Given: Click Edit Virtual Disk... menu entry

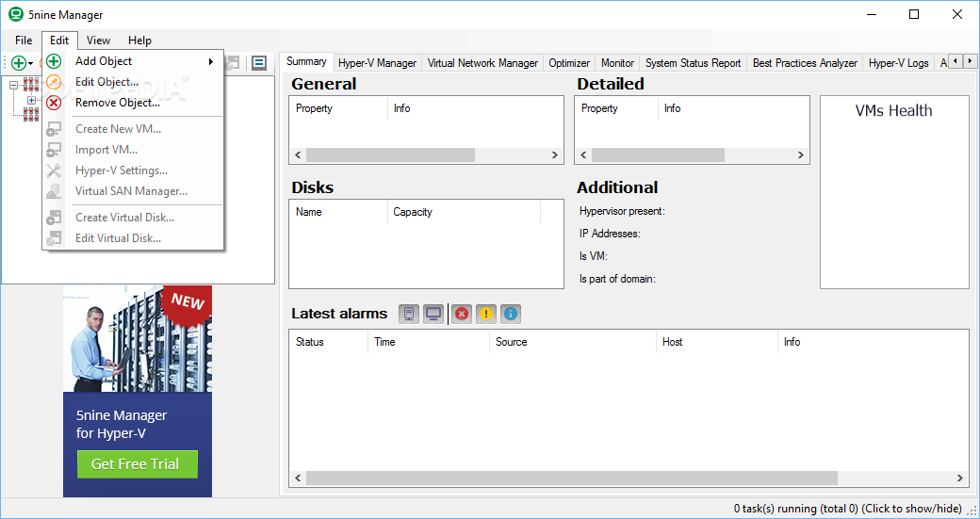Looking at the screenshot, I should [133, 238].
